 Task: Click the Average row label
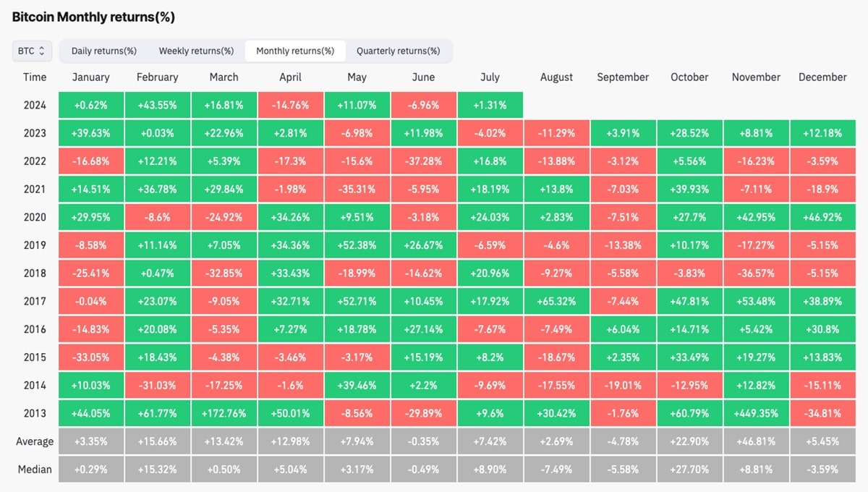(35, 441)
